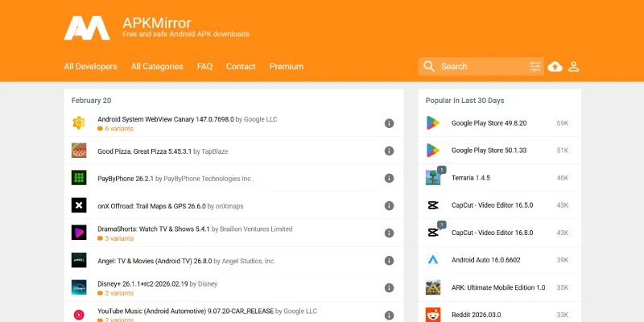This screenshot has height=322, width=644.
Task: Click the search magnifier icon
Action: (x=429, y=67)
